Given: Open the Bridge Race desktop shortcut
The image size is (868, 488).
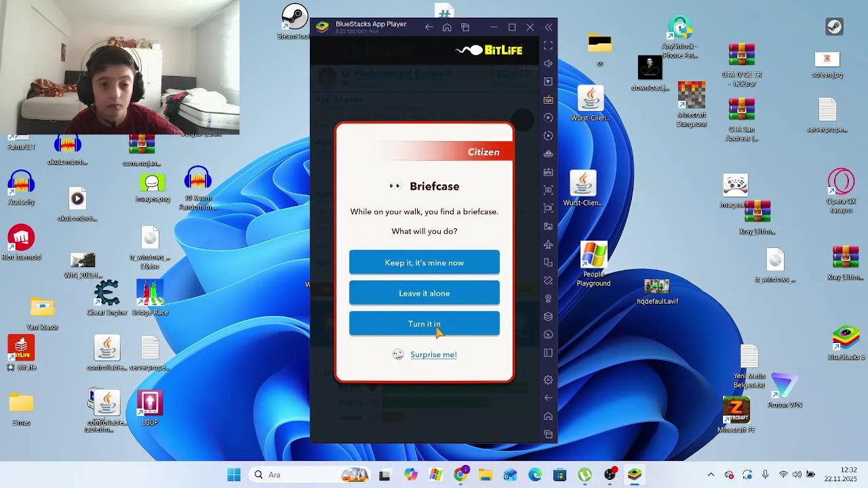Looking at the screenshot, I should pos(150,298).
